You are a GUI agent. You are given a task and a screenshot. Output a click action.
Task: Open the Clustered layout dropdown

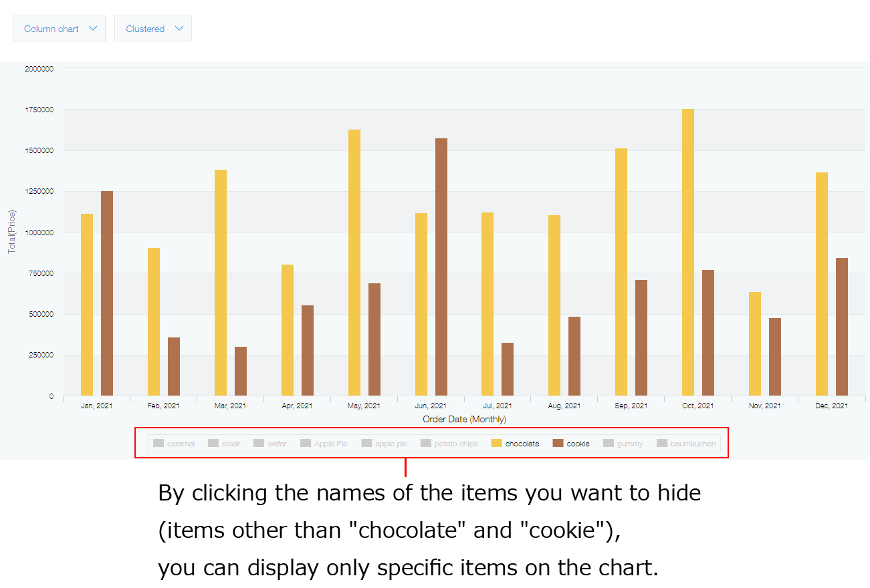pyautogui.click(x=152, y=28)
